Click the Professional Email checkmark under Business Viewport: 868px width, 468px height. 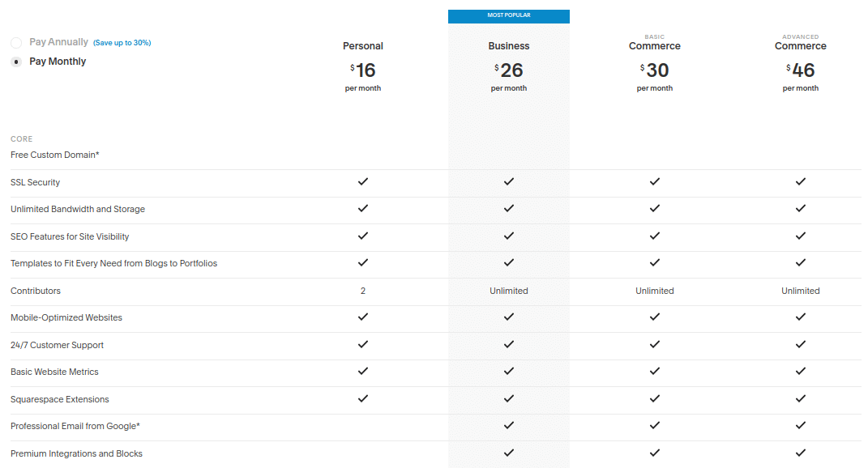[x=509, y=425]
